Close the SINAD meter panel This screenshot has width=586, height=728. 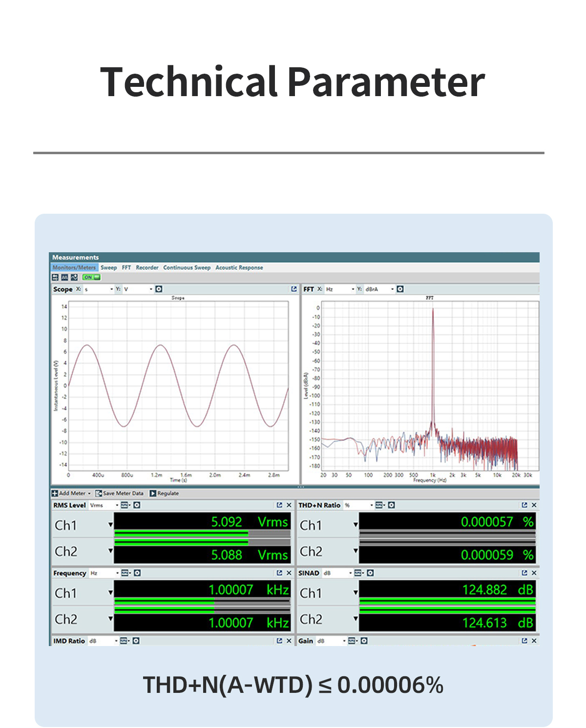pyautogui.click(x=534, y=573)
